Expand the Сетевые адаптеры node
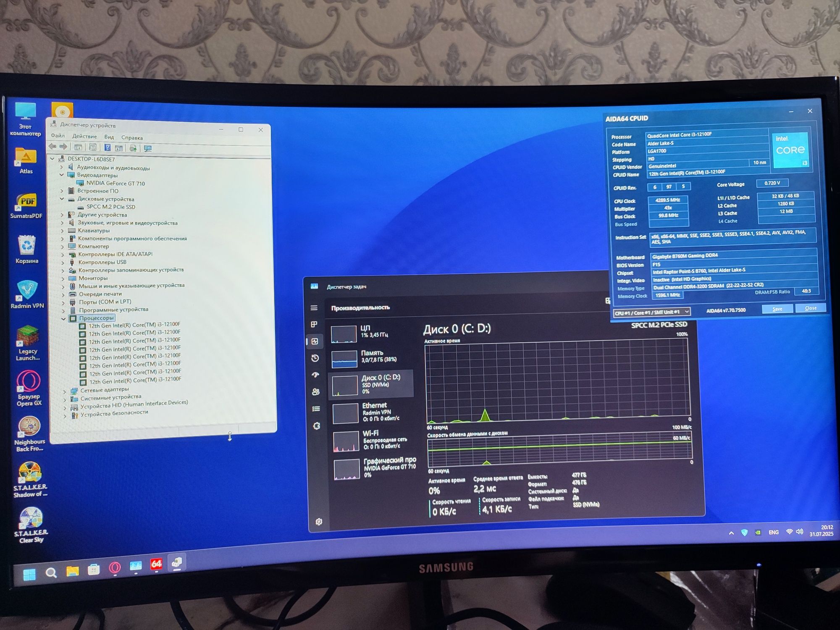The image size is (840, 630). point(64,391)
